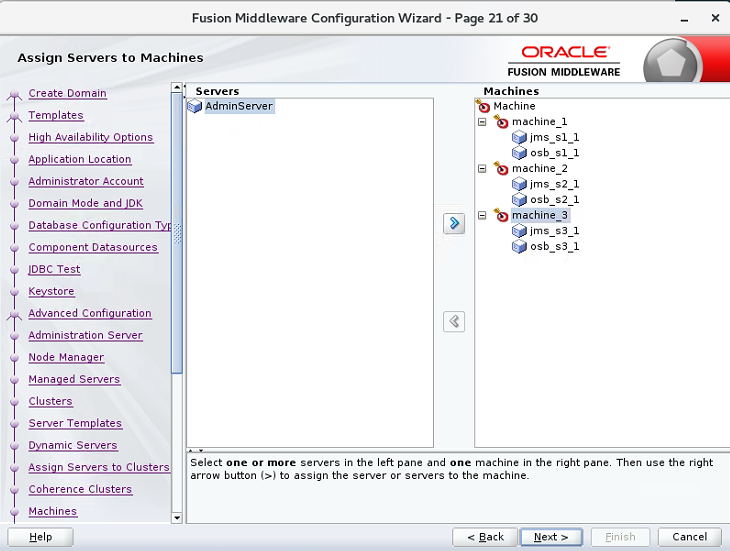Viewport: 730px width, 551px height.
Task: Go to the Templates step
Action: tap(56, 115)
